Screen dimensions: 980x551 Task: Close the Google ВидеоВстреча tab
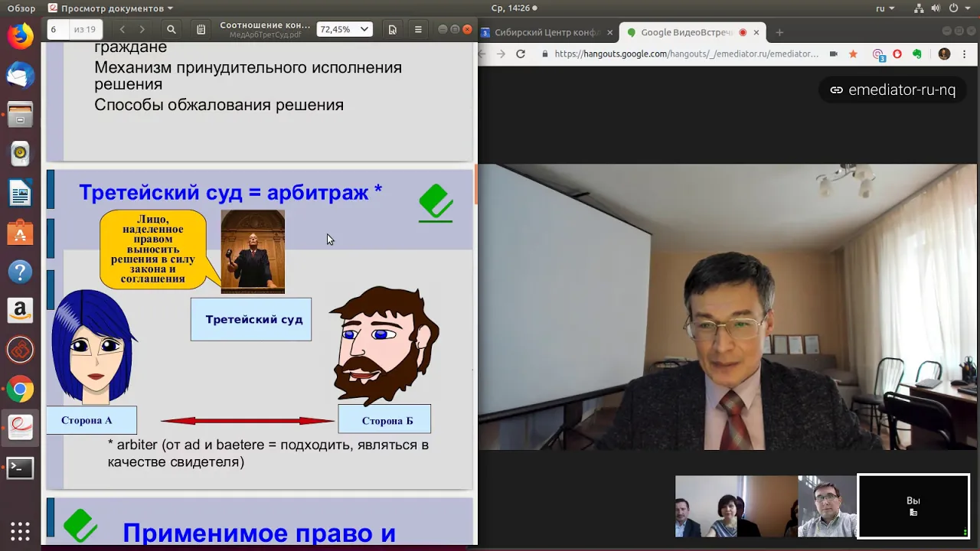[x=756, y=33]
